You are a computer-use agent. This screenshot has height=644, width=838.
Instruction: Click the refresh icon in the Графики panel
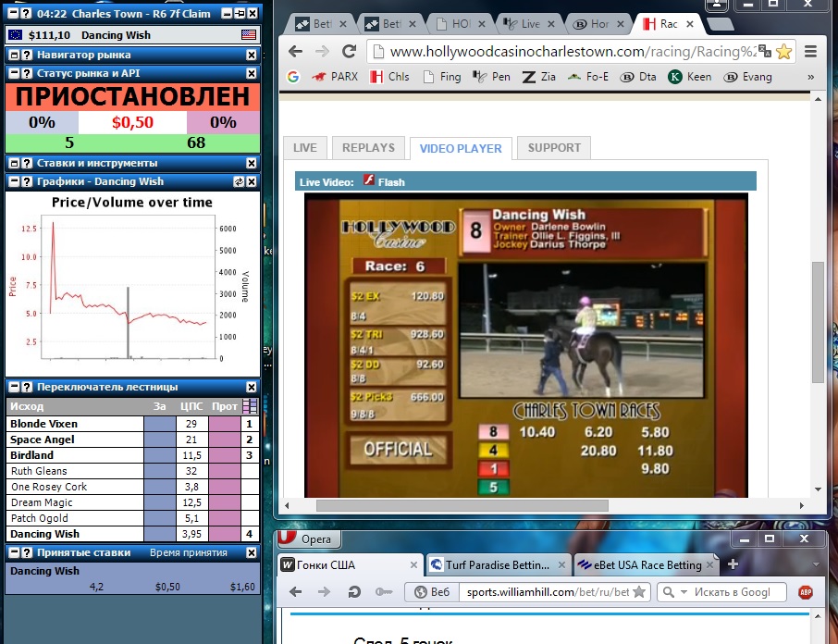[239, 182]
